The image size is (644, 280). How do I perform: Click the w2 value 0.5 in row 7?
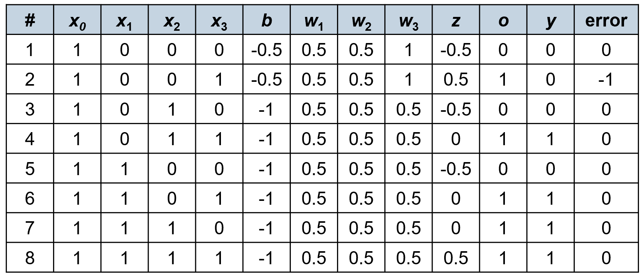[361, 228]
